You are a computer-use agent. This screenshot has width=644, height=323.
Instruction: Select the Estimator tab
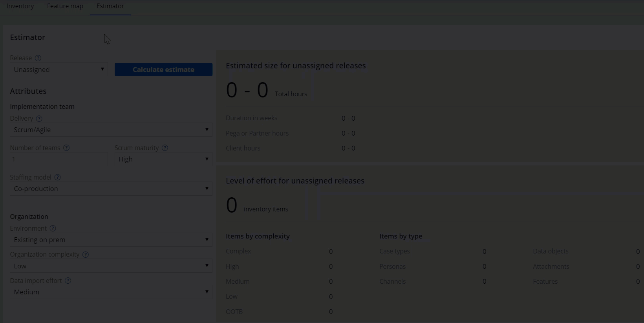coord(110,6)
